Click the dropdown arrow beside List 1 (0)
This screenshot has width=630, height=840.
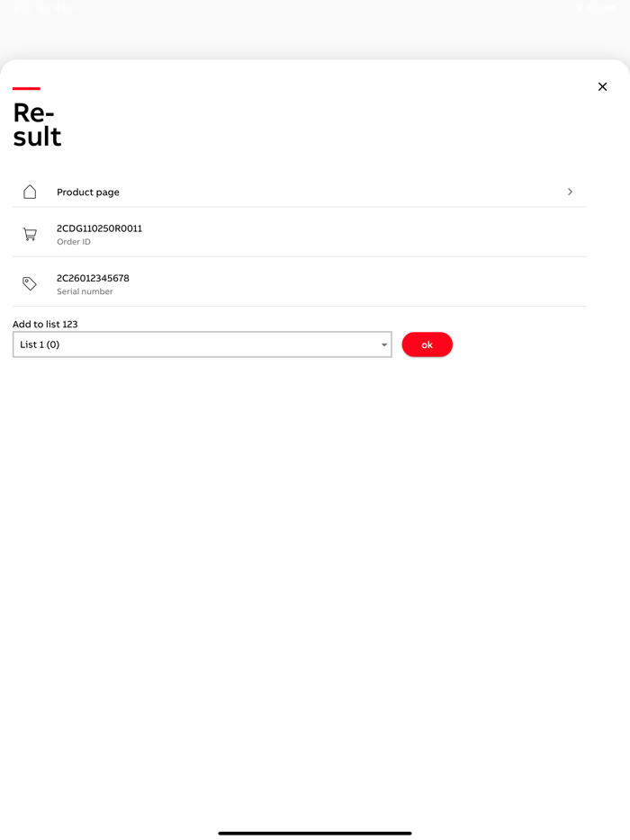point(383,344)
